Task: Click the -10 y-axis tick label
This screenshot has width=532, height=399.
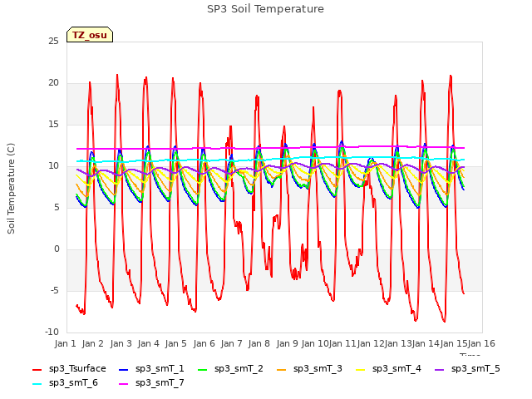Action: [52, 332]
